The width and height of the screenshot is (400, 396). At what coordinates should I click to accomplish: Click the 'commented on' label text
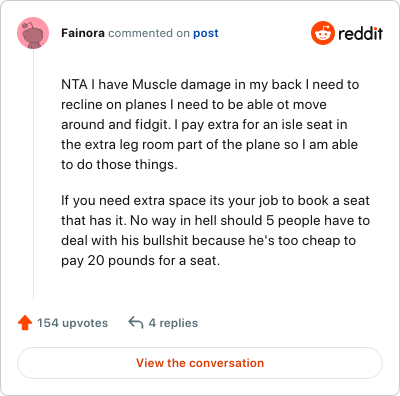pos(149,33)
